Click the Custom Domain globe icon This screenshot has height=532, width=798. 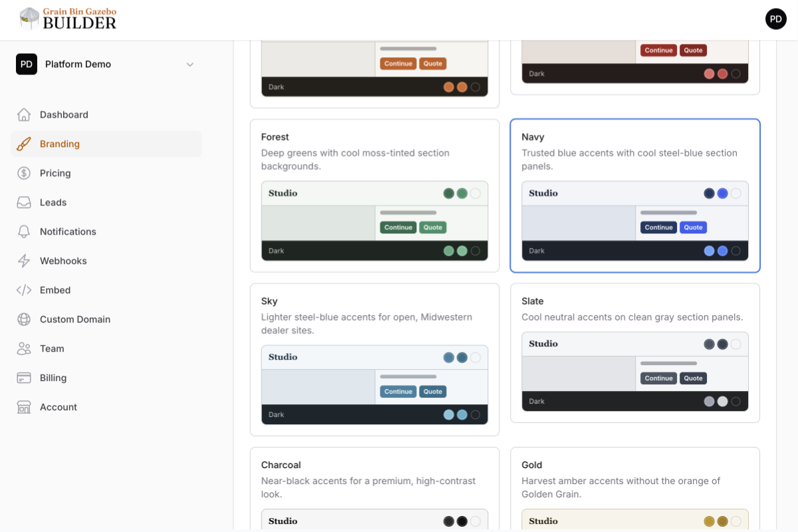point(24,319)
